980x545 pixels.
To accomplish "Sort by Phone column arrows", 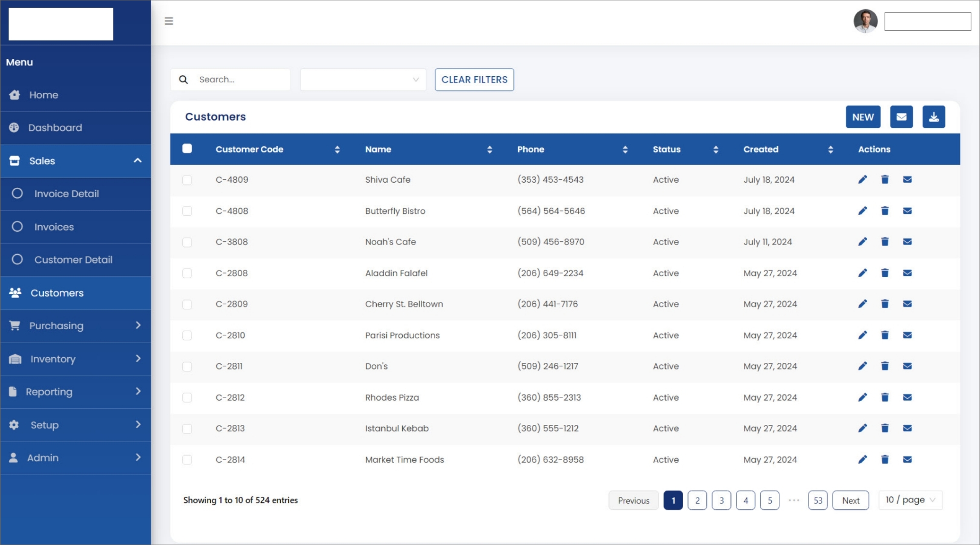I will click(625, 149).
